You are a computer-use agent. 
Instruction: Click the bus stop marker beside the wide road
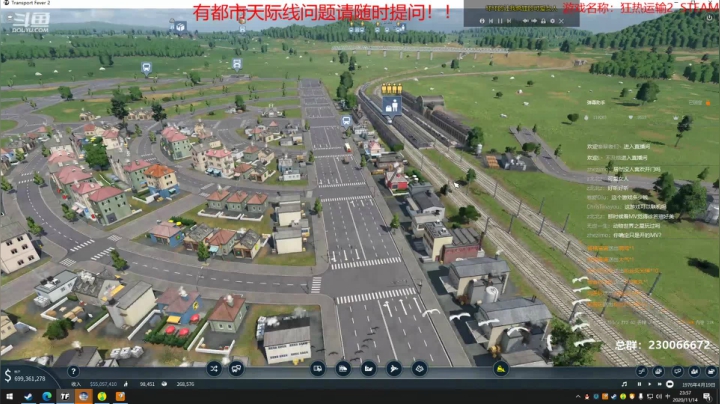click(346, 121)
